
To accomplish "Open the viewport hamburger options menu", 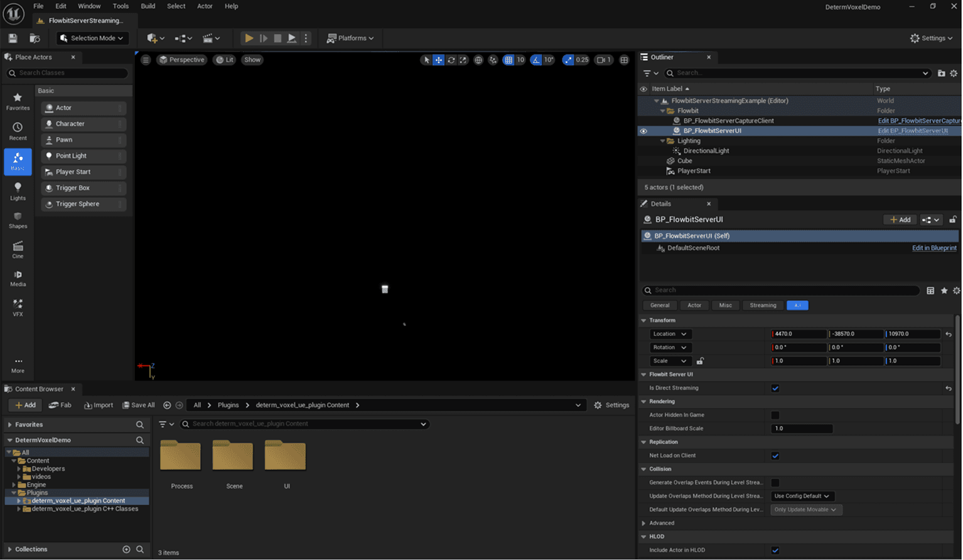I will pyautogui.click(x=146, y=60).
